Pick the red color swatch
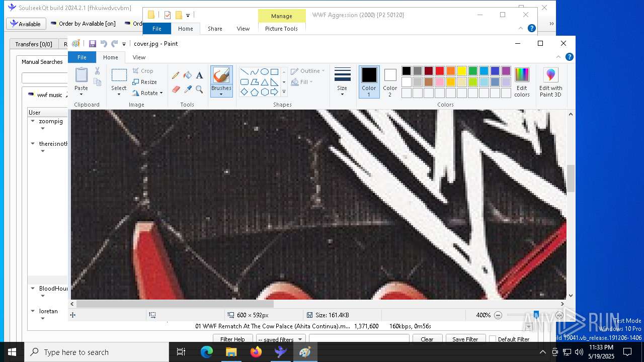Viewport: 644px width, 362px height. 440,71
